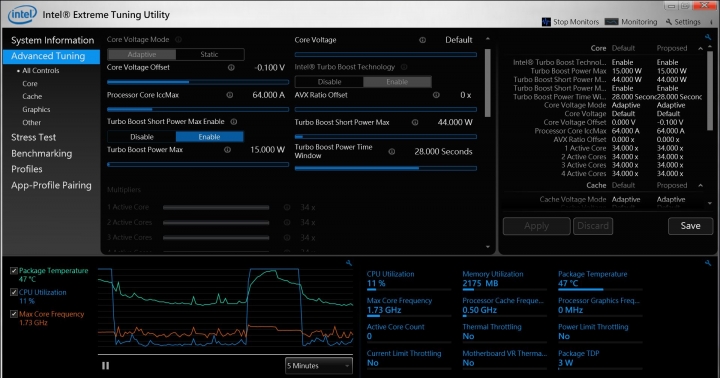This screenshot has height=378, width=720.
Task: Click the Monitoring icon in header
Action: tap(612, 22)
